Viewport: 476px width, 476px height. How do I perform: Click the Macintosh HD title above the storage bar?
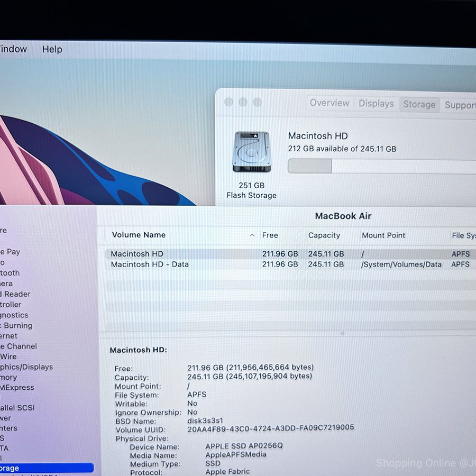tap(318, 136)
